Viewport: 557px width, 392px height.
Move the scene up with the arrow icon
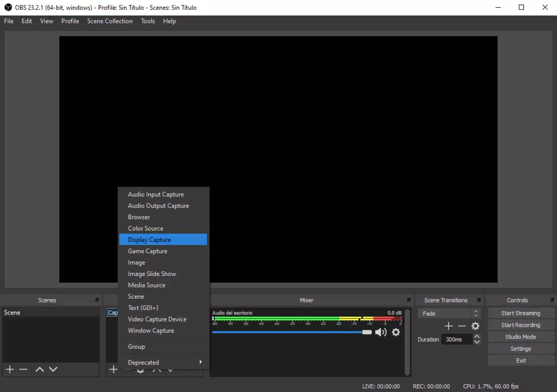point(39,369)
